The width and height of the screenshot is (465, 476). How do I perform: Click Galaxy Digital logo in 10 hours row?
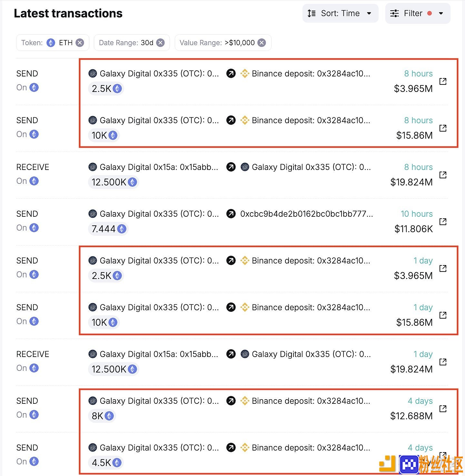[93, 213]
